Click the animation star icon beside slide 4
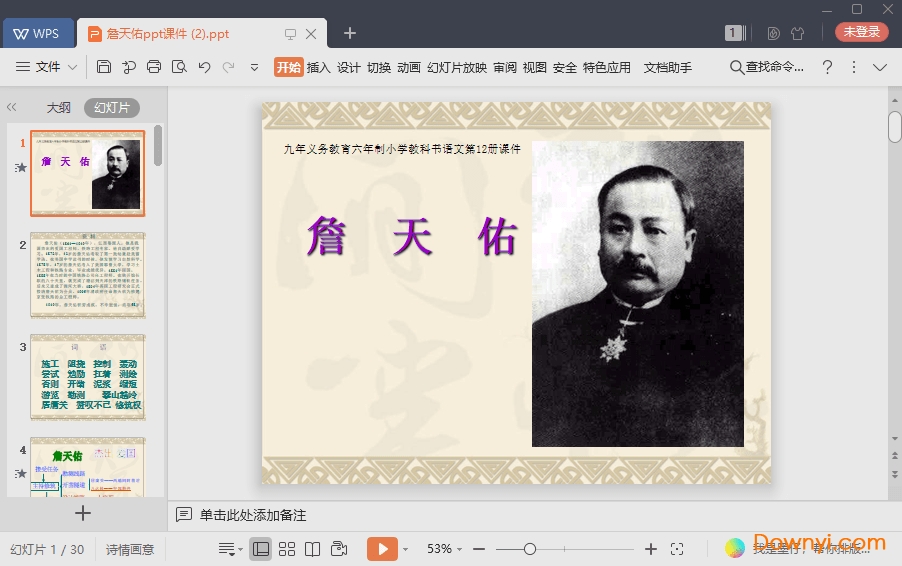Screen dimensions: 902x566 [21, 473]
